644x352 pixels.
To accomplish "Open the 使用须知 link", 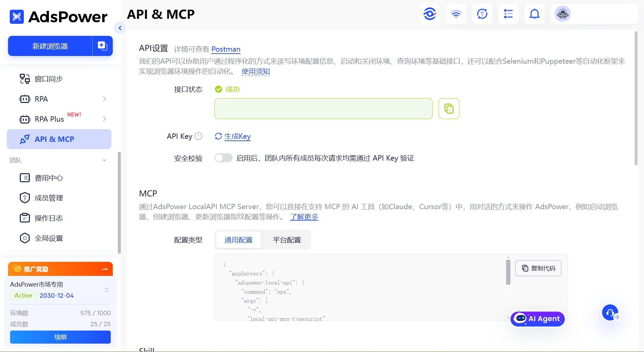I will click(256, 71).
